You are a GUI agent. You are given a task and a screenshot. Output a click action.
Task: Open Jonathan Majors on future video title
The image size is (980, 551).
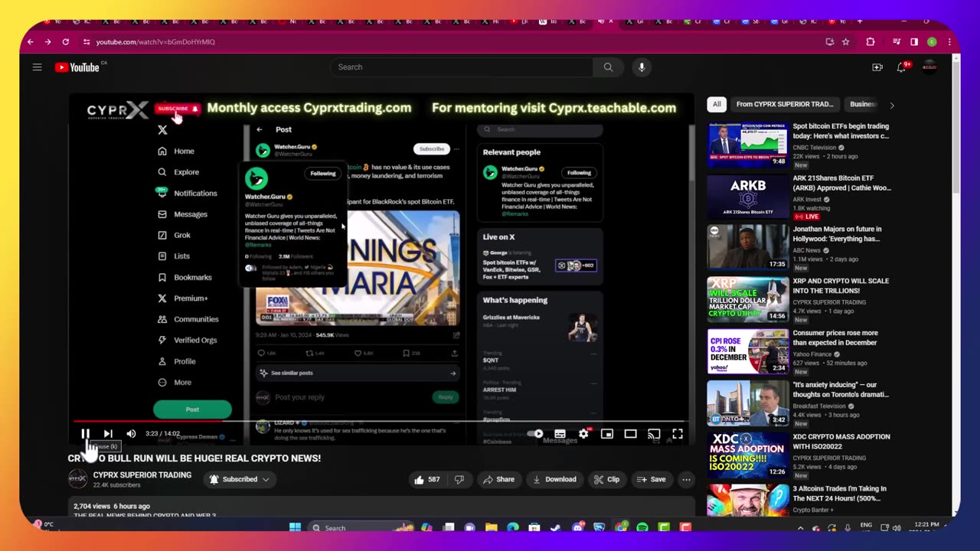pyautogui.click(x=837, y=234)
